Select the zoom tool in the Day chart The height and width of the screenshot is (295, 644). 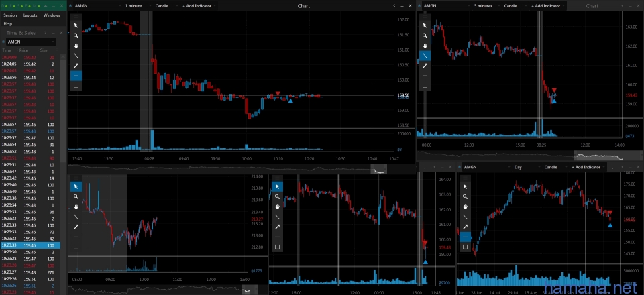465,196
